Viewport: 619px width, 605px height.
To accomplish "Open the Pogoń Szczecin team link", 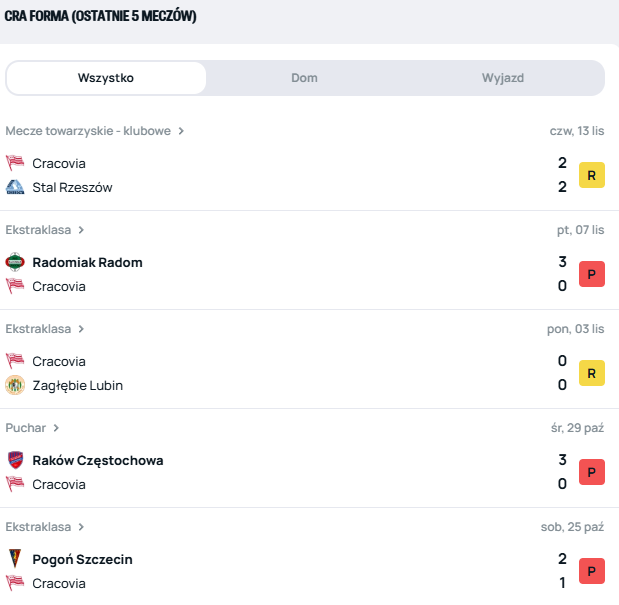I will tap(82, 559).
